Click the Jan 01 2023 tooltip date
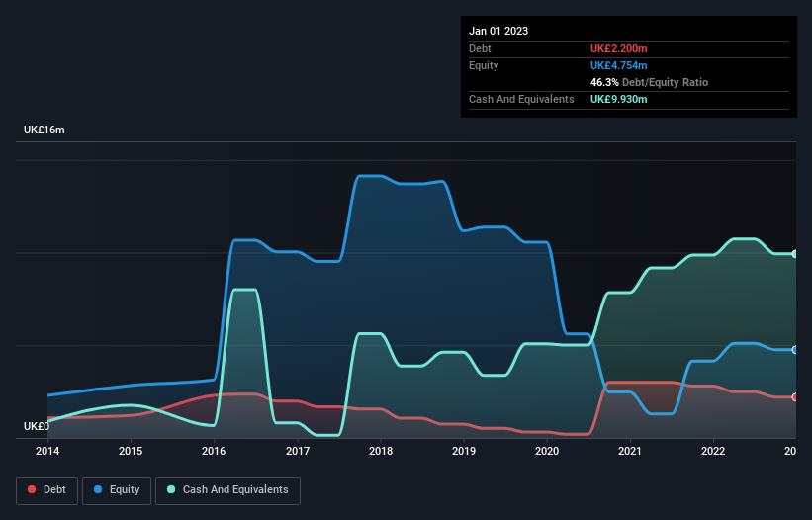The width and height of the screenshot is (812, 520). pyautogui.click(x=498, y=31)
